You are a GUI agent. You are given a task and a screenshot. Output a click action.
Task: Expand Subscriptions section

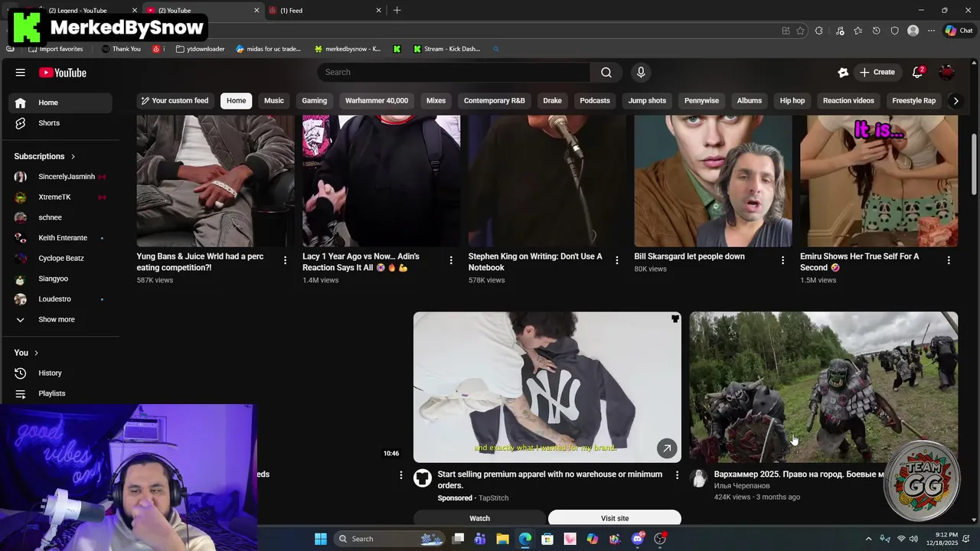(x=45, y=156)
